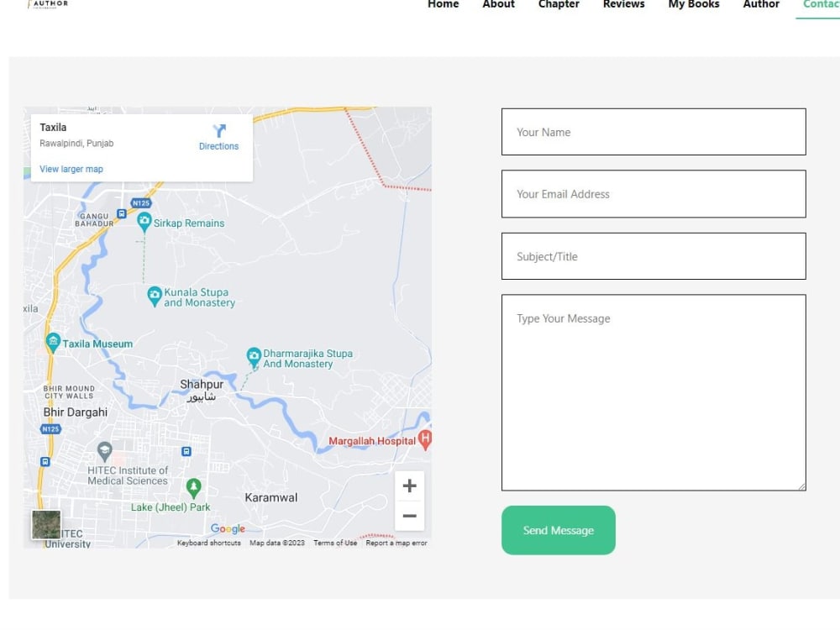This screenshot has width=840, height=630.
Task: Click HITEC Institute of Medical Sciences pin
Action: click(104, 452)
